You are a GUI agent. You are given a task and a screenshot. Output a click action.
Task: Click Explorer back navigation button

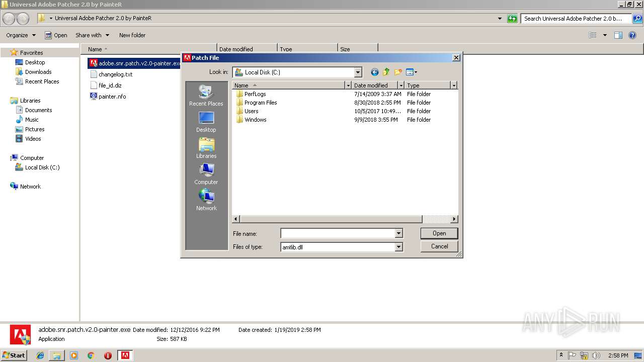click(x=9, y=19)
